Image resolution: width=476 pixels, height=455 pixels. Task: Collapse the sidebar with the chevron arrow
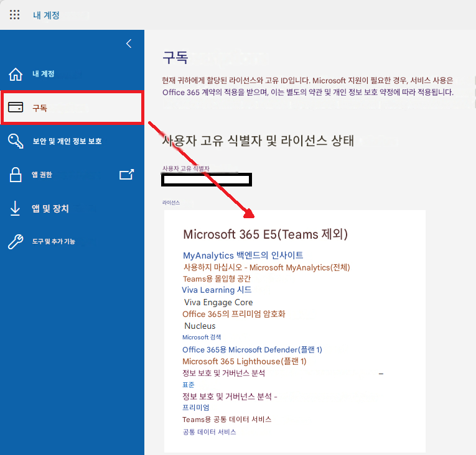129,44
